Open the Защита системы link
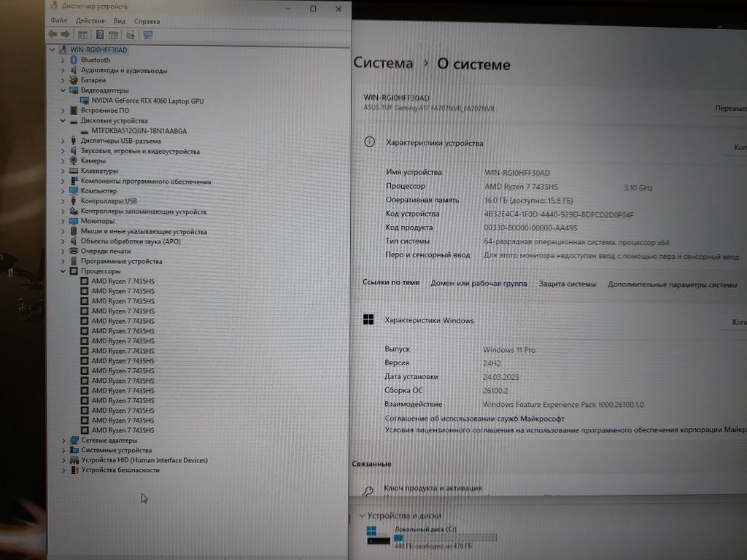747x560 pixels. point(567,284)
